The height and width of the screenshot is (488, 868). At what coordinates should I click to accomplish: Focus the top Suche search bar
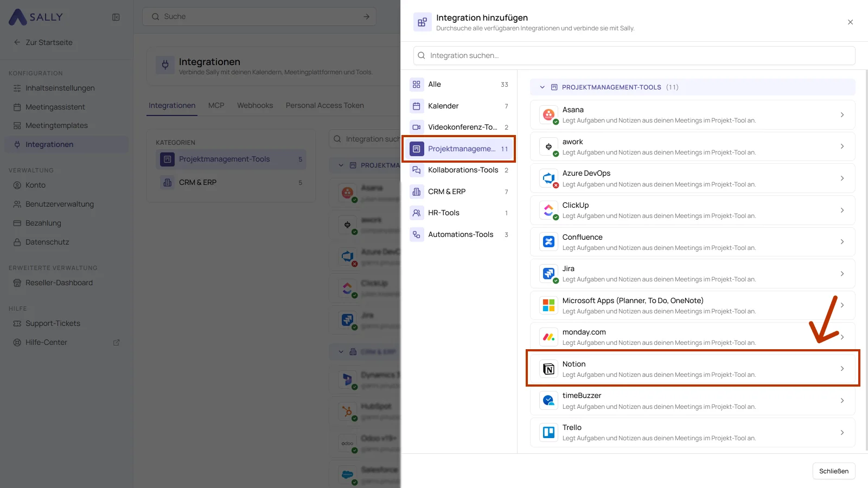259,16
